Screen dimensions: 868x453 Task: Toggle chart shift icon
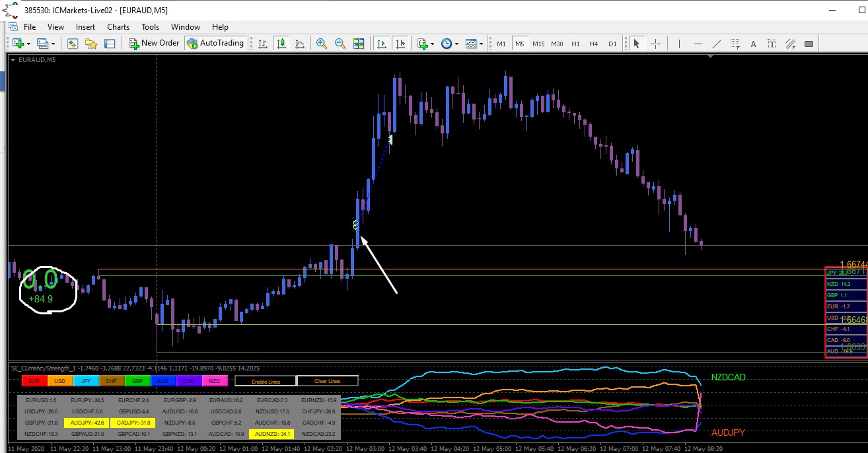400,44
